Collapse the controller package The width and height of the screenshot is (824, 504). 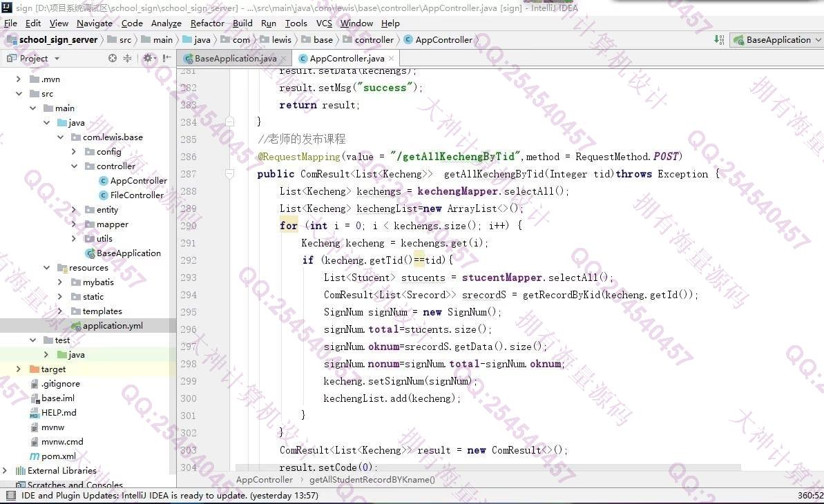click(x=74, y=166)
